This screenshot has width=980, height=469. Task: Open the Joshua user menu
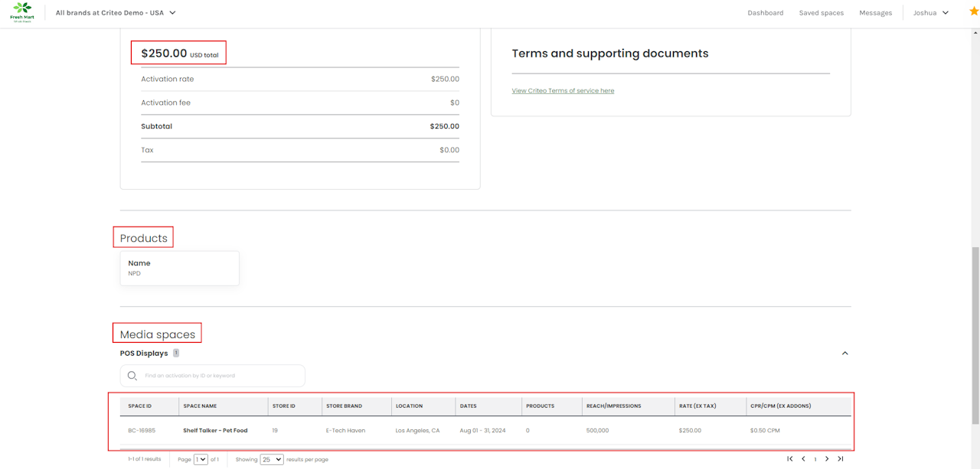click(930, 13)
